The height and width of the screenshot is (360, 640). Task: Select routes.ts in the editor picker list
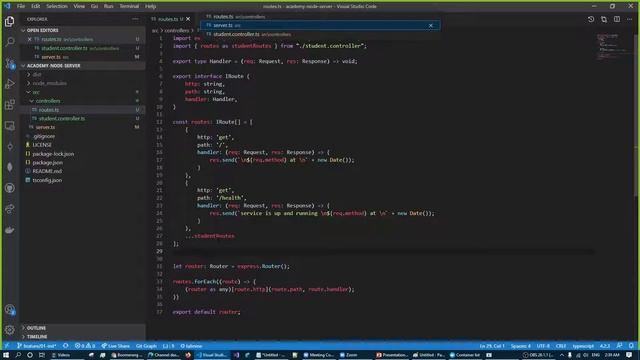(320, 16)
